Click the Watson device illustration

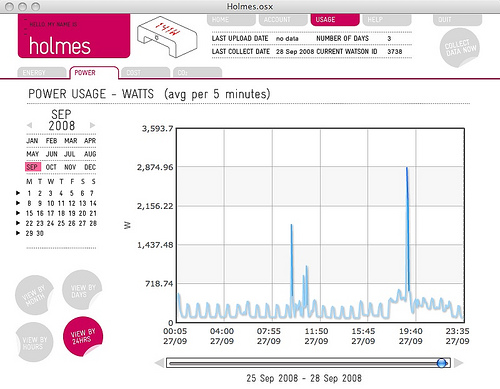point(167,37)
